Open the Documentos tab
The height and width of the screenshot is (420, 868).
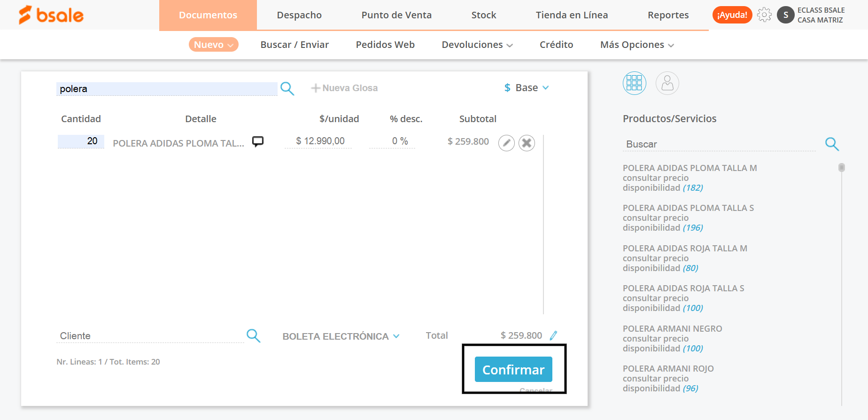[x=208, y=15]
